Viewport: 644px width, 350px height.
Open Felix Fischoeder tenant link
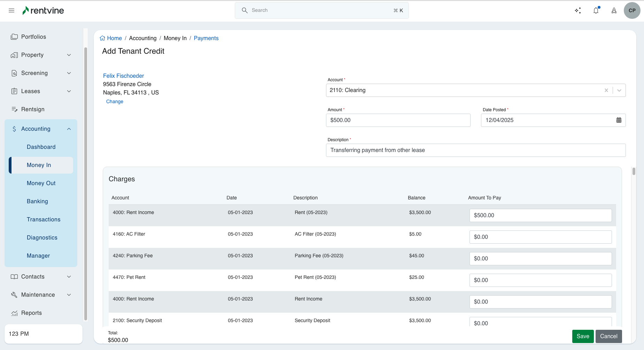click(123, 76)
